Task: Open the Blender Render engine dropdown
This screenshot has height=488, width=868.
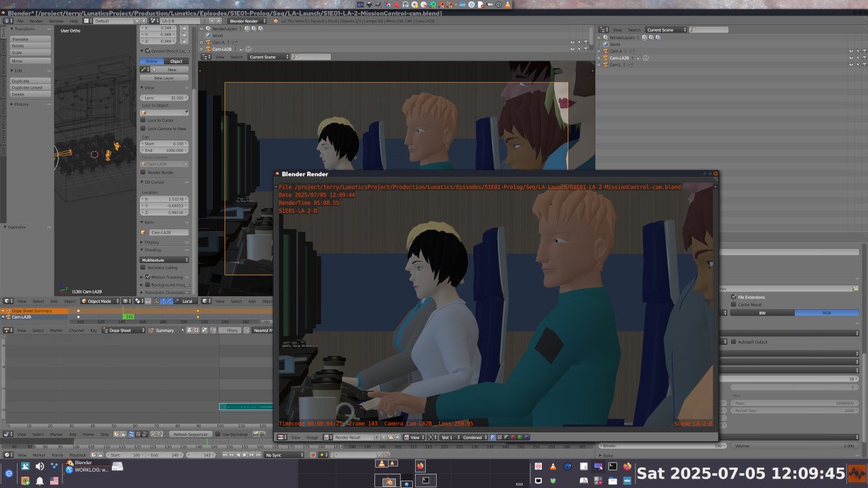Action: [247, 21]
